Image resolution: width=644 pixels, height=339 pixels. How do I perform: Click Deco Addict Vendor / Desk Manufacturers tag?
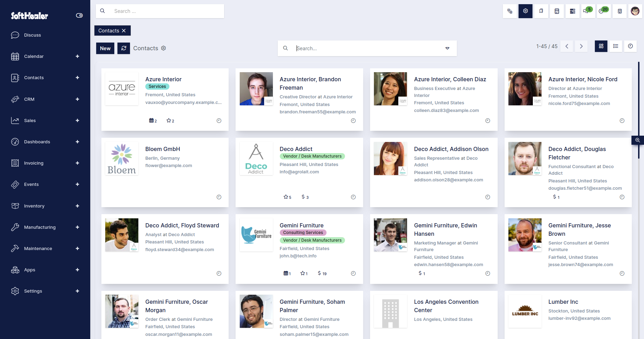(312, 156)
